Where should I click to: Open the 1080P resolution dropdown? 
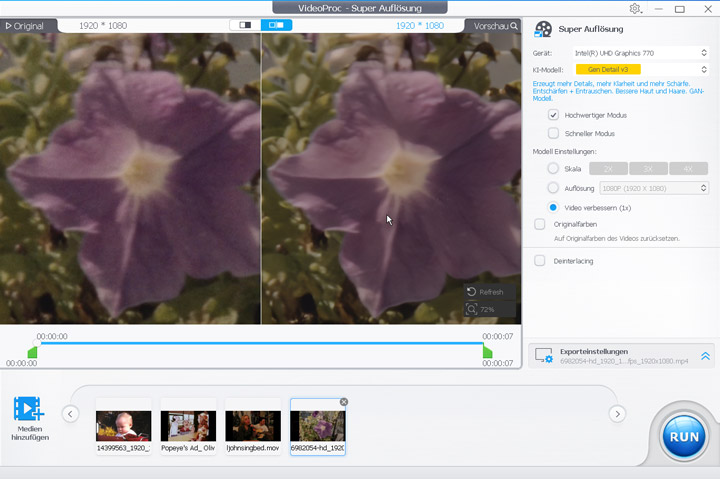point(654,188)
